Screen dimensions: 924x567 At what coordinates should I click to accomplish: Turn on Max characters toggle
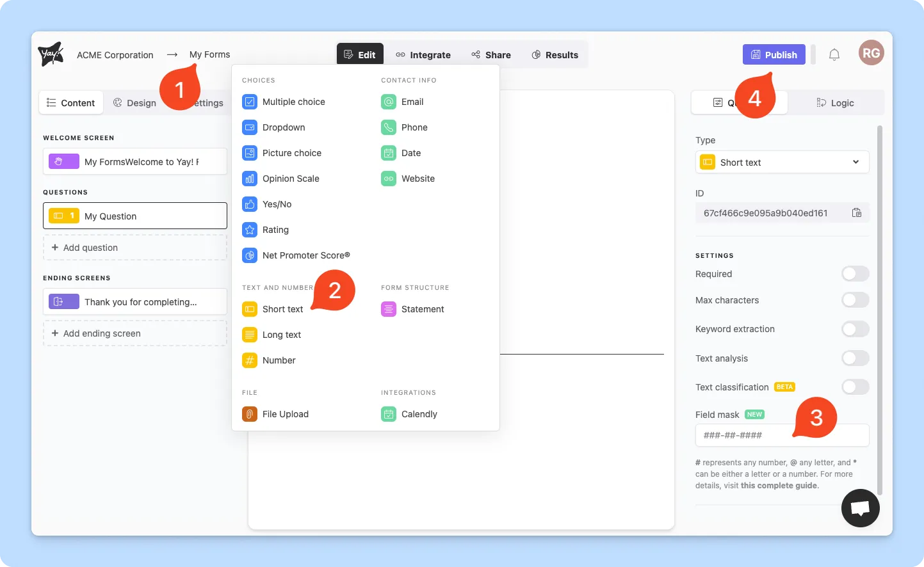(x=855, y=300)
